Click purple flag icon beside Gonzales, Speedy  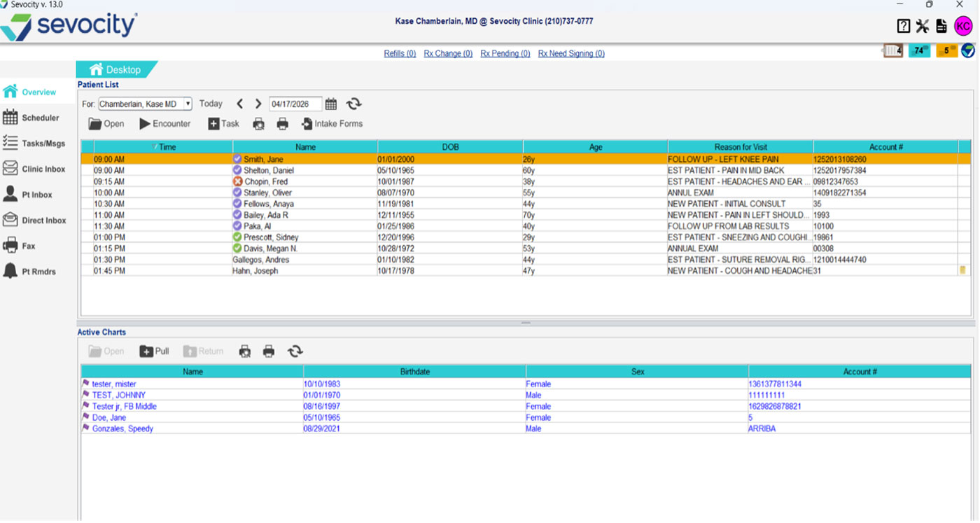[x=86, y=428]
